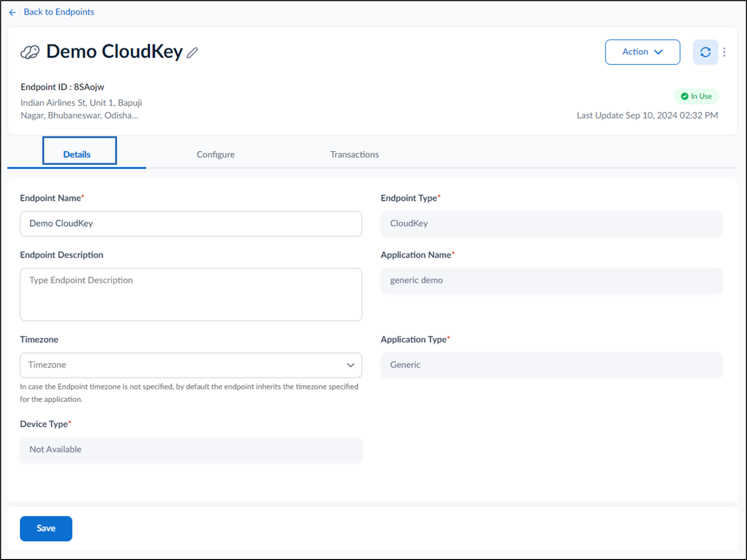Screen dimensions: 747x560
Task: Click the Last Update Sep 10, 2024 text
Action: coord(647,115)
